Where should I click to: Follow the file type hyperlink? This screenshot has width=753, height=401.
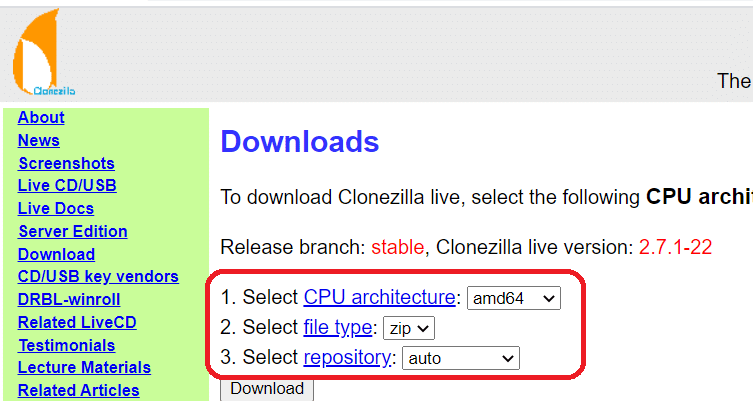338,328
